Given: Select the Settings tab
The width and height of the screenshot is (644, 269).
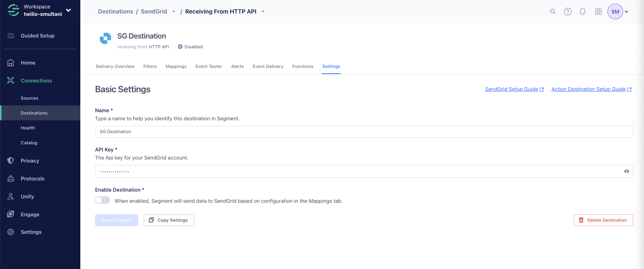Looking at the screenshot, I should click(x=331, y=67).
